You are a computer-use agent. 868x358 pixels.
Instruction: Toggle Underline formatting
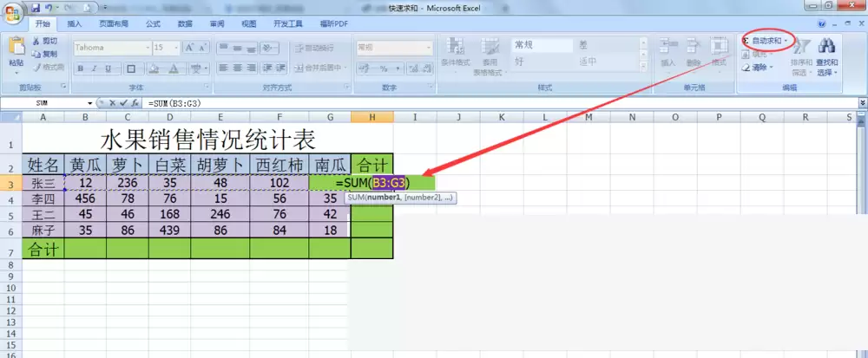tap(108, 69)
